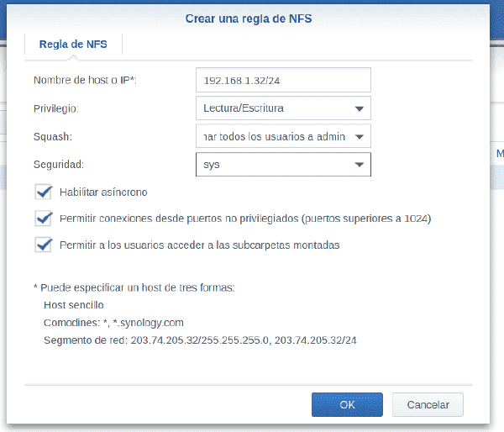Screen dimensions: 504x432
Task: Select the 'Comodines: *, *.synology.com' hint
Action: coord(113,323)
